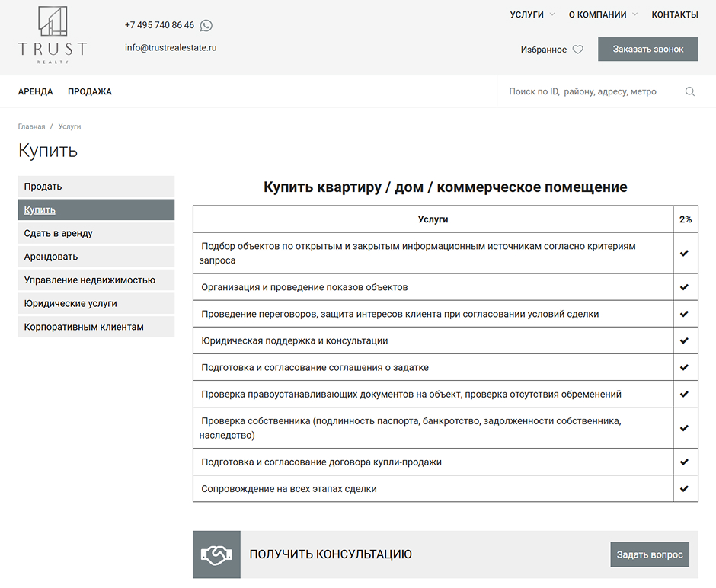The image size is (716, 588).
Task: Click the Избранное link
Action: pos(543,50)
